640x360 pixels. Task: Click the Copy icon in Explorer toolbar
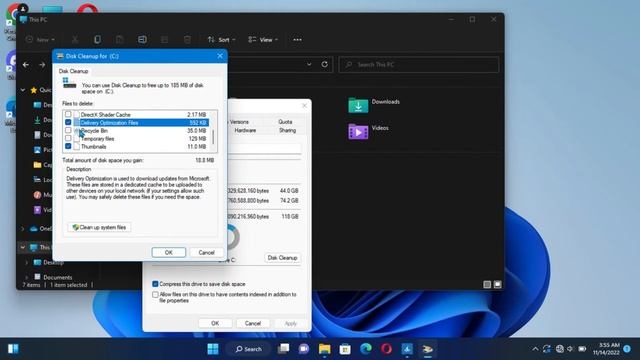click(x=97, y=40)
